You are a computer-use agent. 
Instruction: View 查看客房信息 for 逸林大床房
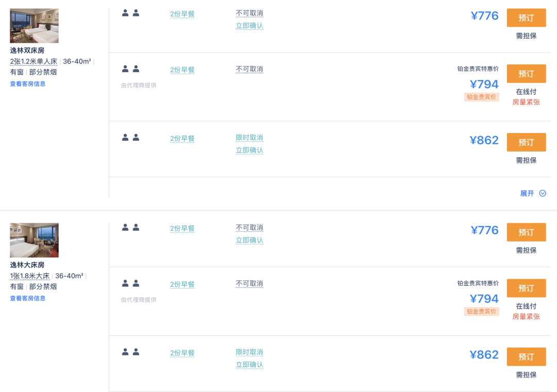tap(28, 298)
